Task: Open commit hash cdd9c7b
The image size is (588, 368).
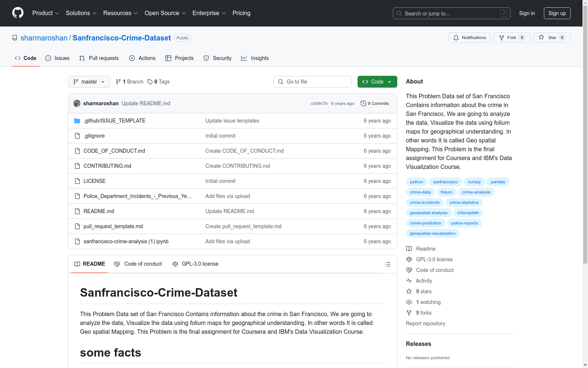Action: coord(319,103)
